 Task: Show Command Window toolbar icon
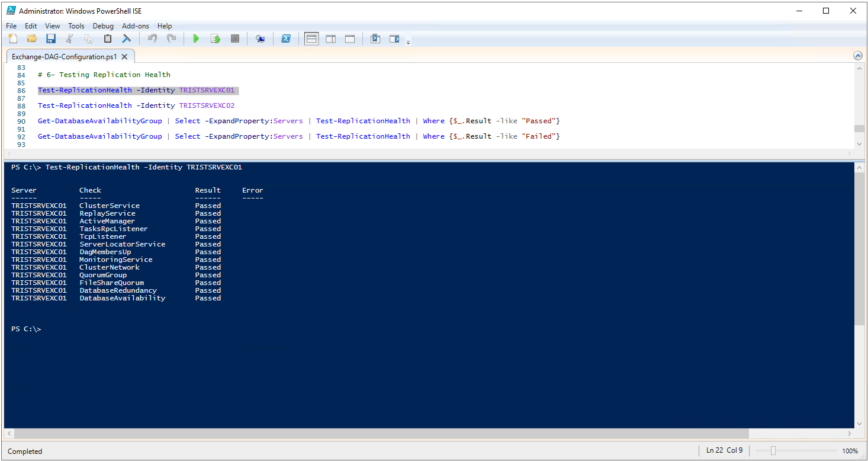point(375,39)
